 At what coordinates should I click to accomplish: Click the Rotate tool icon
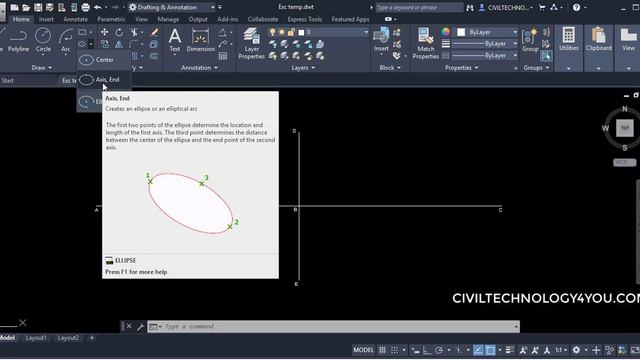tap(119, 32)
